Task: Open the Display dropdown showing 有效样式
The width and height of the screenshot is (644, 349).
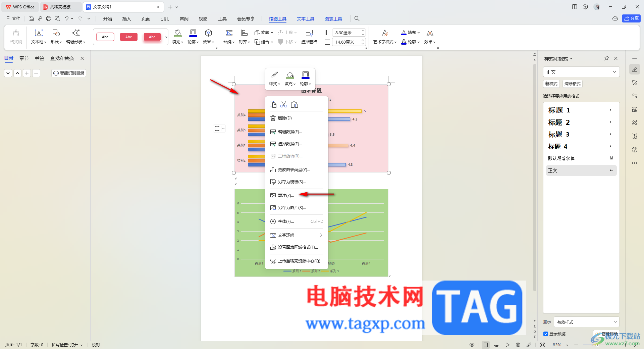Action: 586,322
